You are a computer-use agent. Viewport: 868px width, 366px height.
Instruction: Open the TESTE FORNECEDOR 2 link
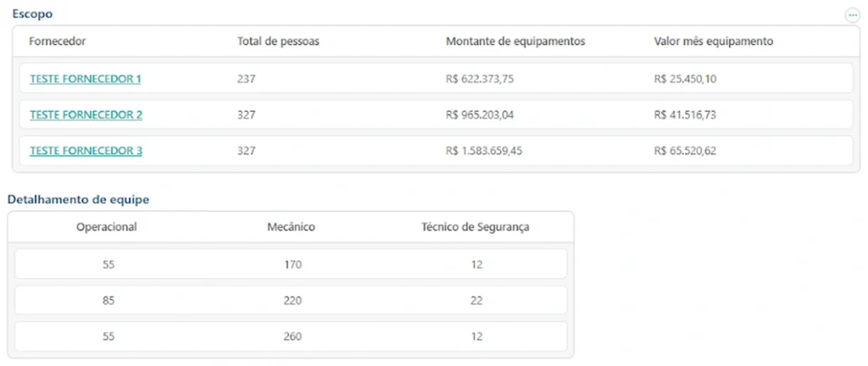tap(86, 115)
